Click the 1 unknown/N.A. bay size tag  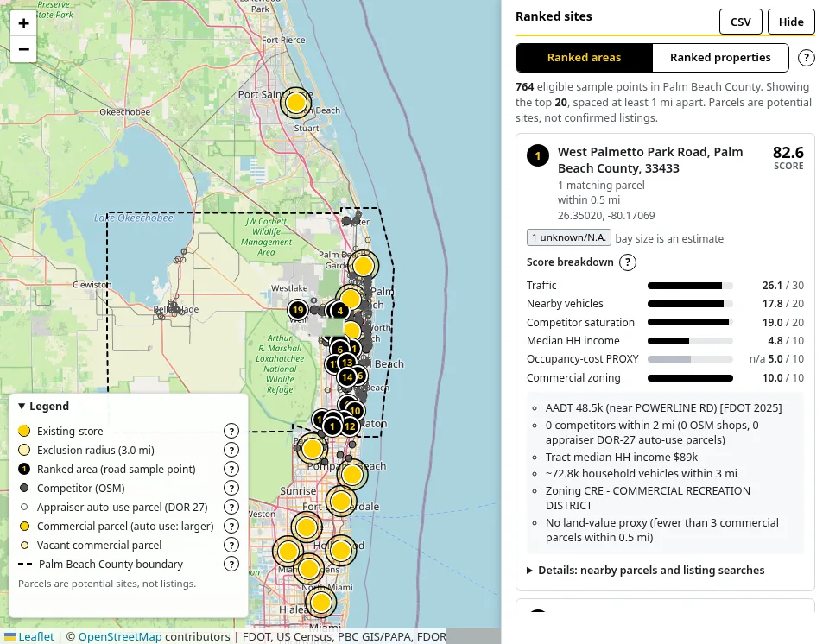[x=569, y=237]
